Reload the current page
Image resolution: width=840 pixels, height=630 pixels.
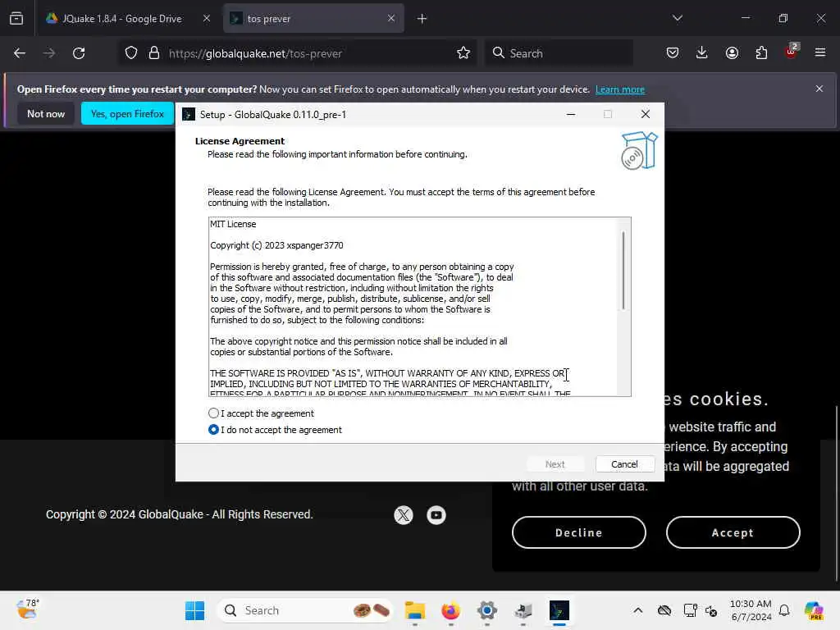coord(79,53)
